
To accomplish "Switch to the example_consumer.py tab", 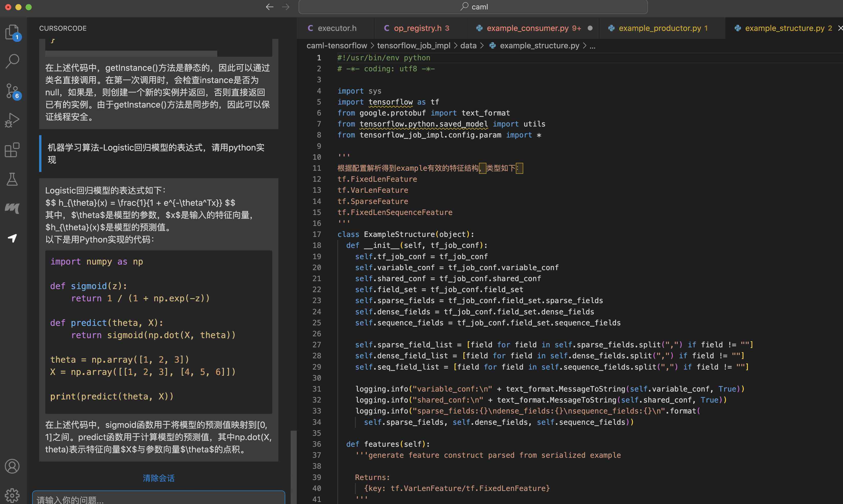I will pyautogui.click(x=533, y=28).
